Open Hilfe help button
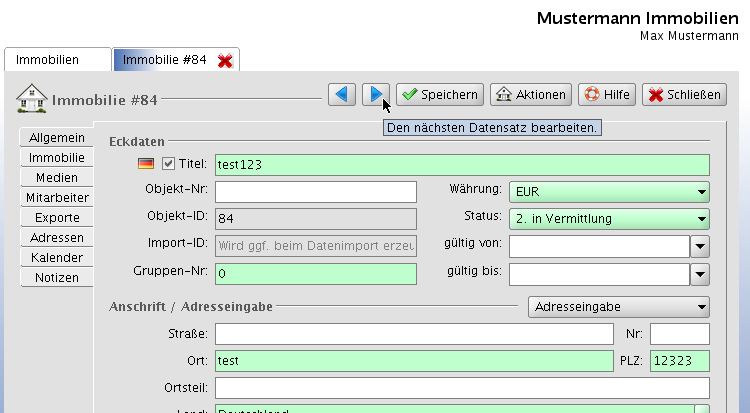Screen dimensions: 750x413 606,95
